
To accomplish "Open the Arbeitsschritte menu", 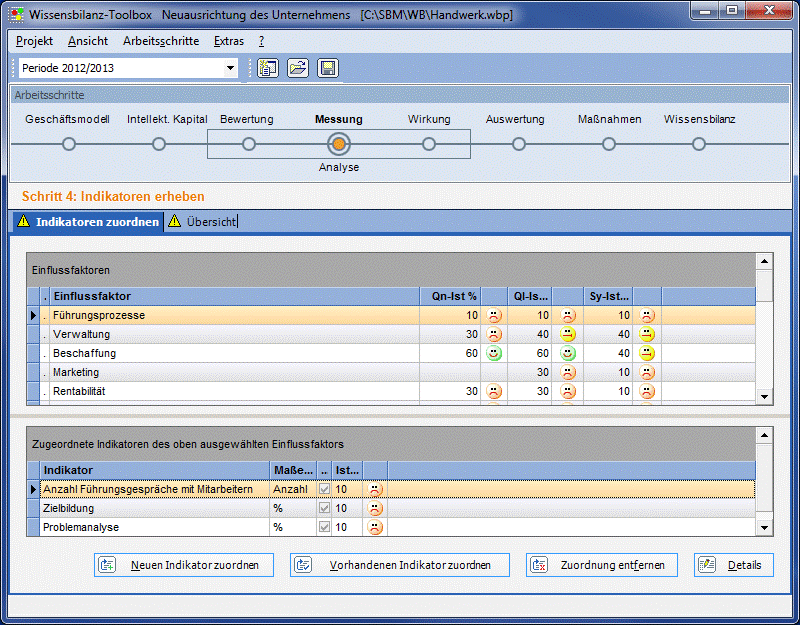I will point(160,41).
